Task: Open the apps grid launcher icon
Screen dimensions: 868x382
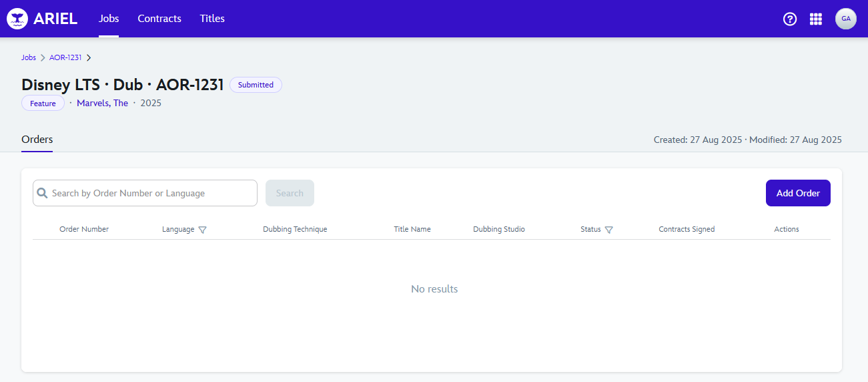Action: tap(815, 19)
